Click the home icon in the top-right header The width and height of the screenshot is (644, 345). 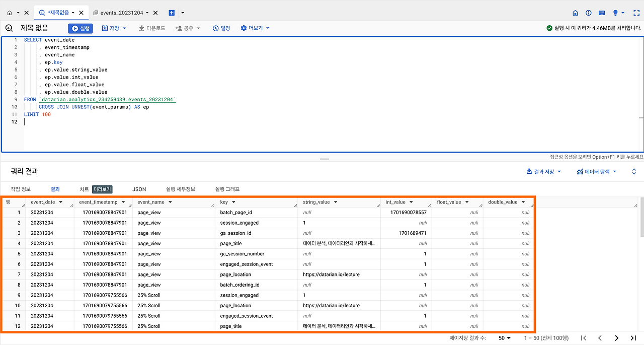(575, 13)
